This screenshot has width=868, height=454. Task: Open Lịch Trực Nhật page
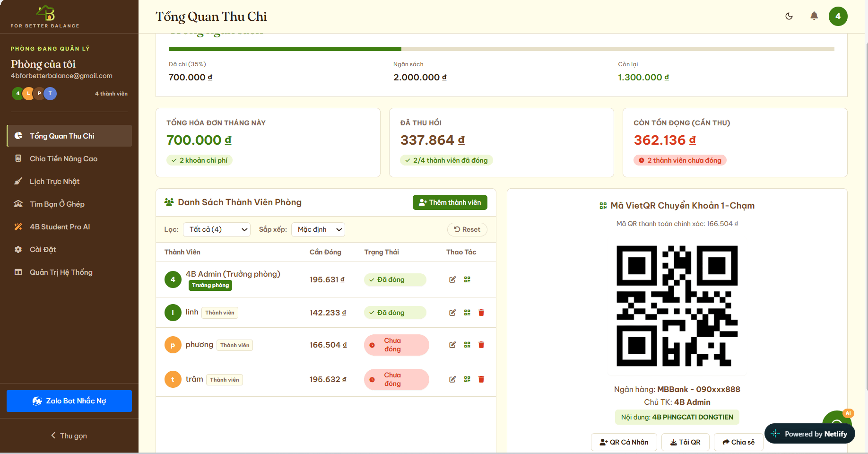pyautogui.click(x=69, y=181)
